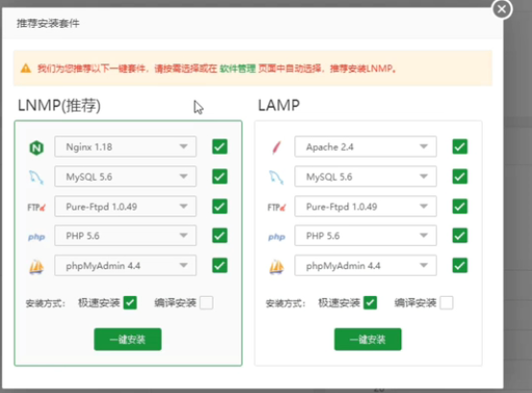Uncheck MySQL 5.6 in LAMP
Screen dimensions: 532x393
click(x=460, y=177)
